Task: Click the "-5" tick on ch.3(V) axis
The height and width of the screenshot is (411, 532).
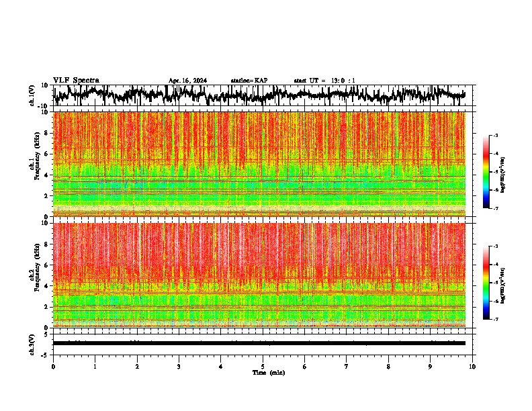Action: tap(45, 355)
